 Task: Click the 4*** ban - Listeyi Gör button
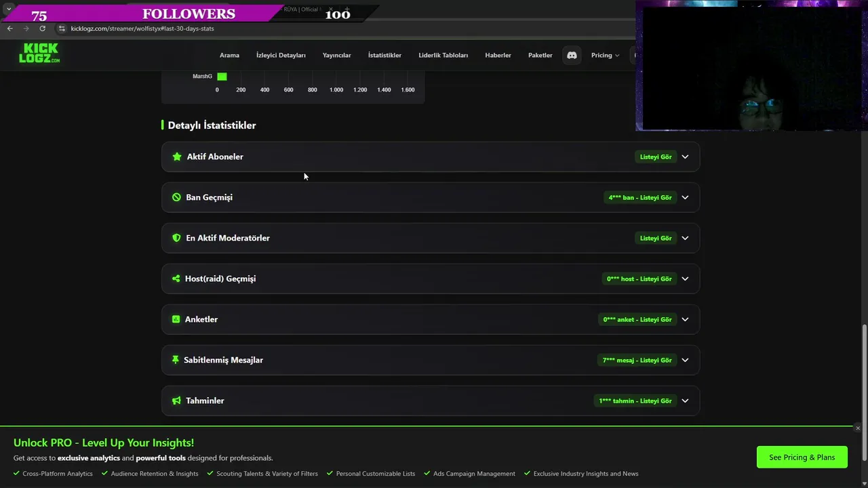[639, 197]
